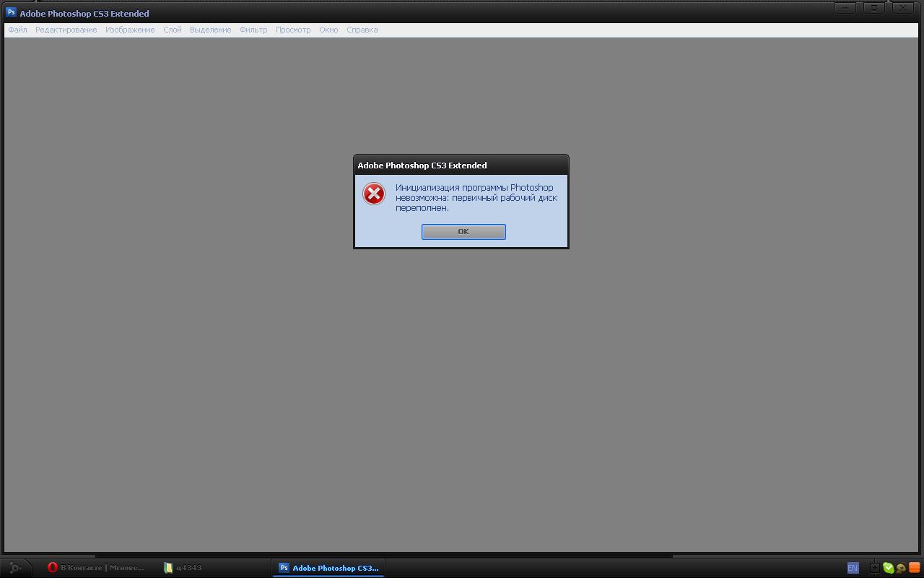The image size is (924, 578).
Task: Open the Слой menu
Action: coord(172,30)
